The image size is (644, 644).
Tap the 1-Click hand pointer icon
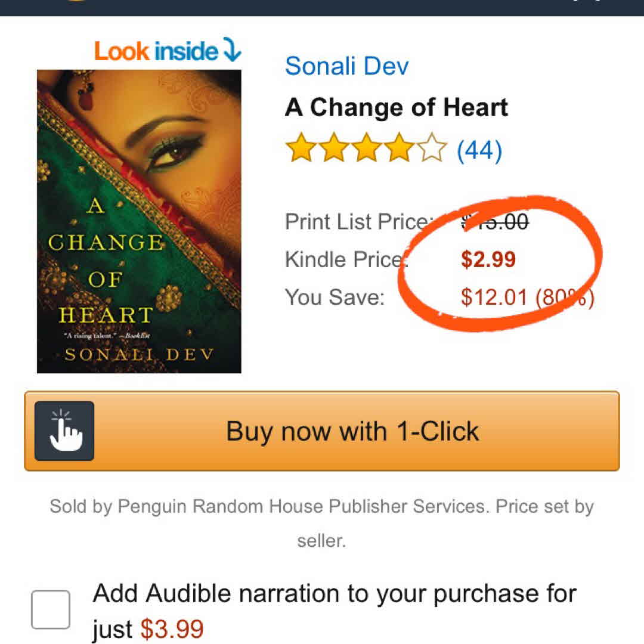tap(64, 431)
